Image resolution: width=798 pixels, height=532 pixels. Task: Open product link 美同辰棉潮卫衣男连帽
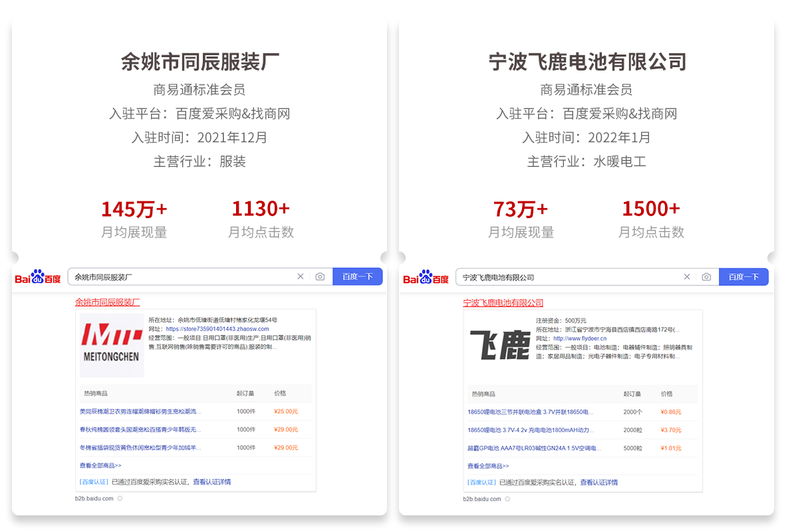[140, 412]
